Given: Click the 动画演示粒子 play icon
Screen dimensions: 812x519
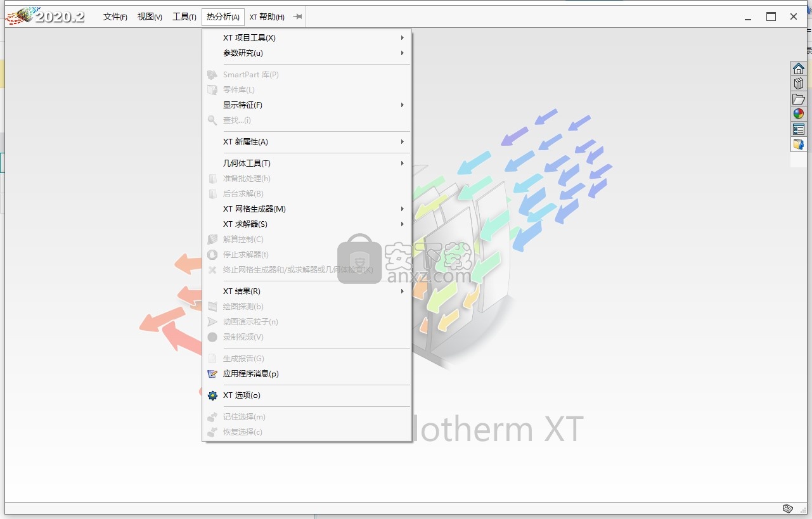Looking at the screenshot, I should (212, 322).
